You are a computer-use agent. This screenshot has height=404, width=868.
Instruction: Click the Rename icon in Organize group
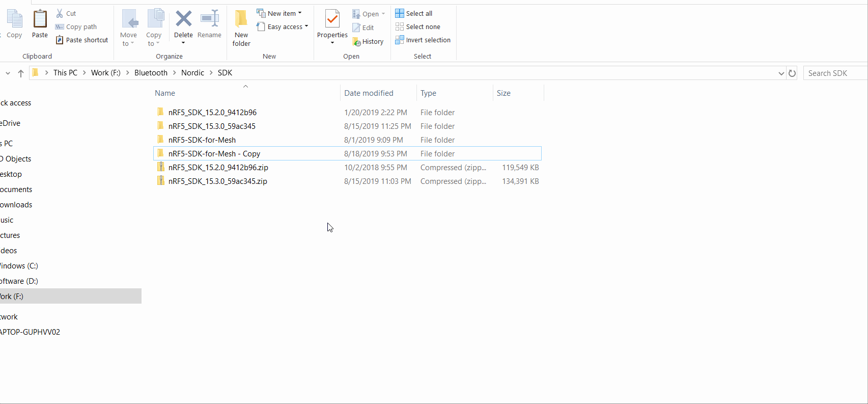(x=209, y=20)
